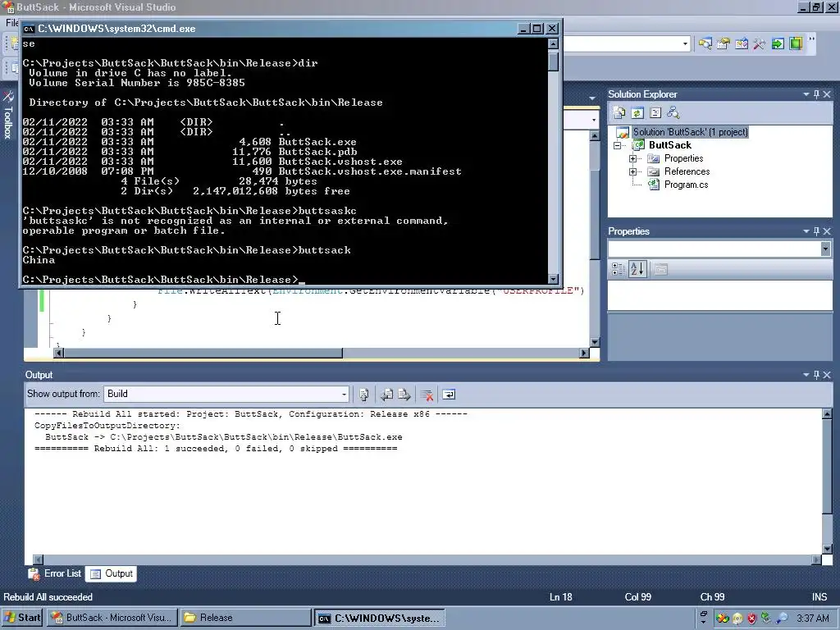The image size is (840, 630).
Task: Refresh the Solution Explorer
Action: pyautogui.click(x=637, y=112)
